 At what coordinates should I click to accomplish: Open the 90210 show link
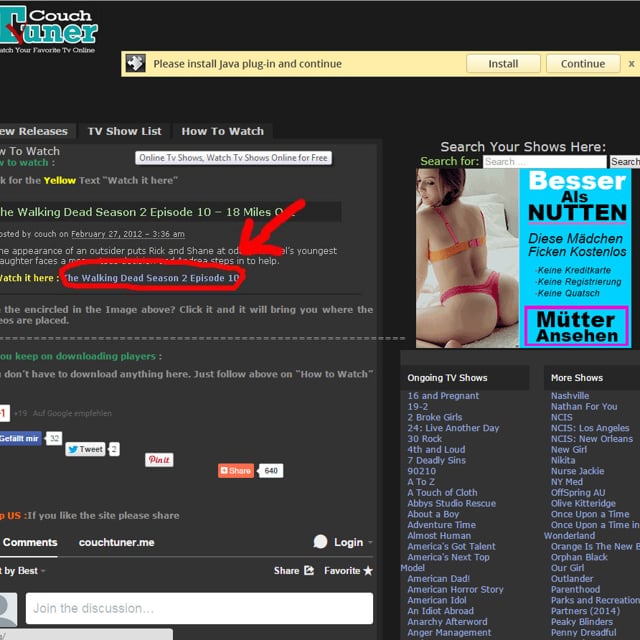422,471
